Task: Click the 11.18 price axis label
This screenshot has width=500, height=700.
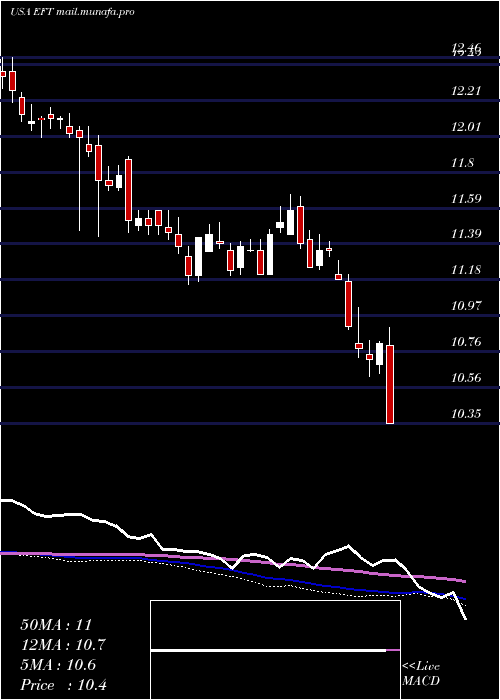Action: tap(466, 270)
